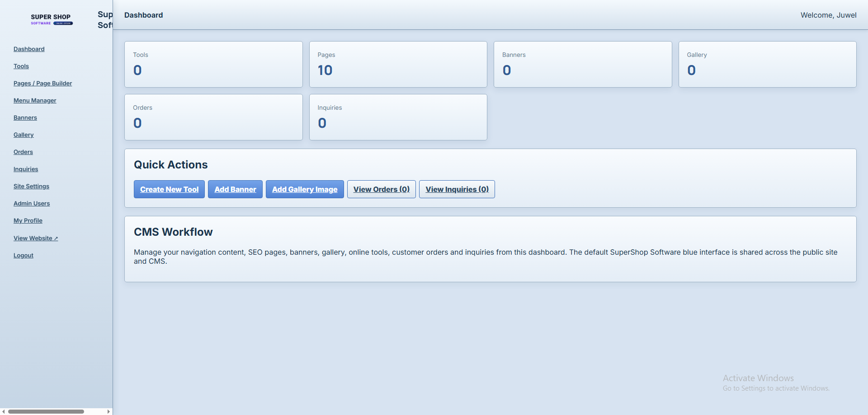Open Pages / Page Builder
This screenshot has width=868, height=415.
[42, 83]
